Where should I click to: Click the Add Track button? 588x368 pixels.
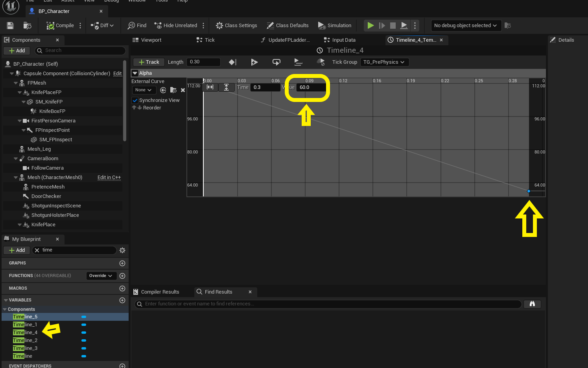tap(149, 62)
